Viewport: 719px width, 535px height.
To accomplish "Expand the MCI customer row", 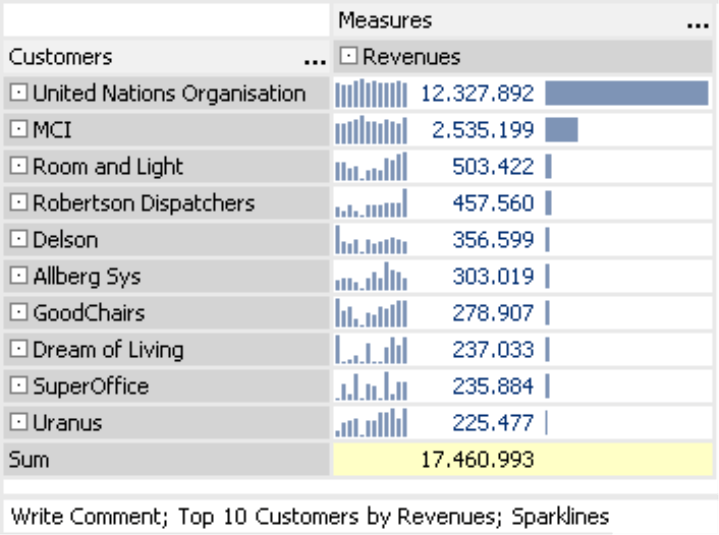I will point(18,129).
